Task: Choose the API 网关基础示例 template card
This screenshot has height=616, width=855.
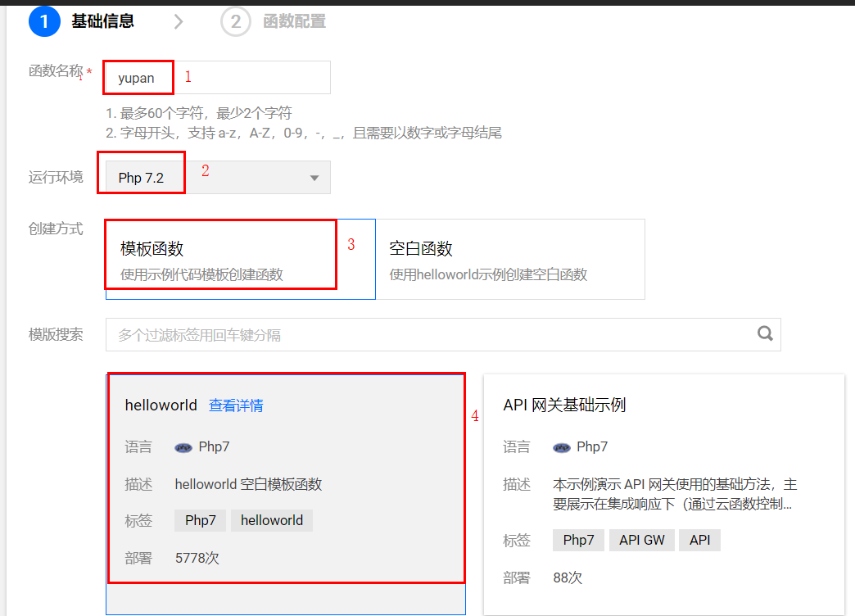Action: tap(663, 491)
